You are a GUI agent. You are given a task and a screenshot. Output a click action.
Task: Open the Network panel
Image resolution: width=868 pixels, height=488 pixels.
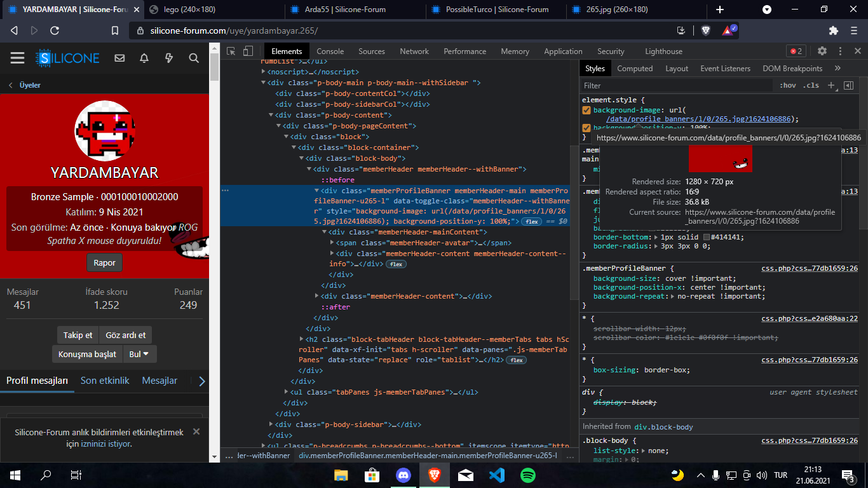pyautogui.click(x=414, y=51)
